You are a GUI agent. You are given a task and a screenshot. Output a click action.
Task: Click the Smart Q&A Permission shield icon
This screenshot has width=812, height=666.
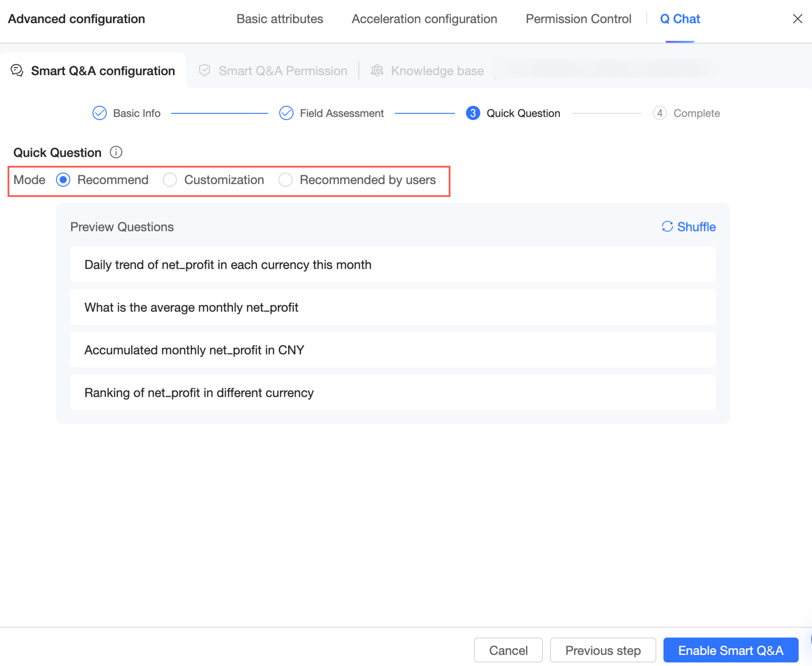click(205, 71)
